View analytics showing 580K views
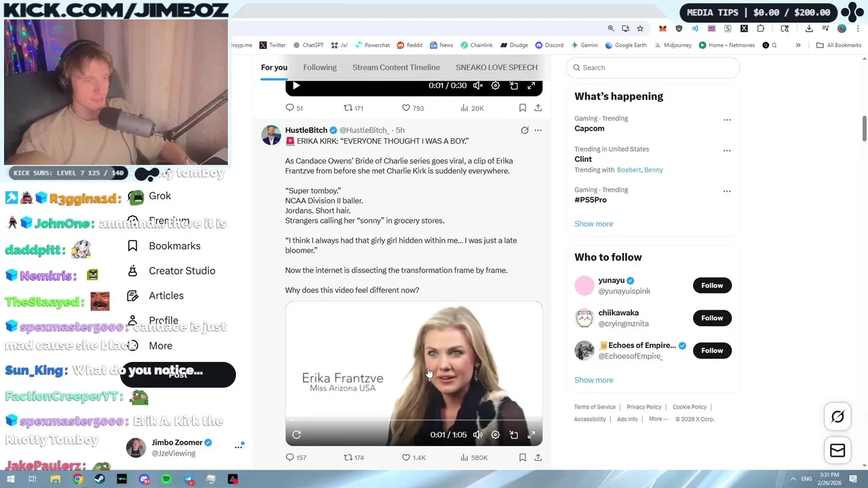 [474, 457]
